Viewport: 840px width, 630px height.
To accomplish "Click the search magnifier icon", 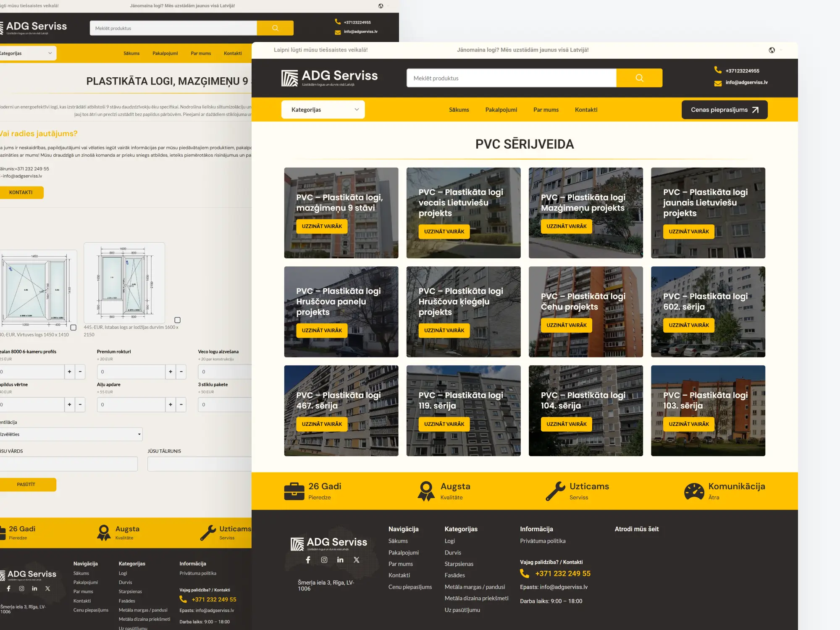I will click(639, 78).
